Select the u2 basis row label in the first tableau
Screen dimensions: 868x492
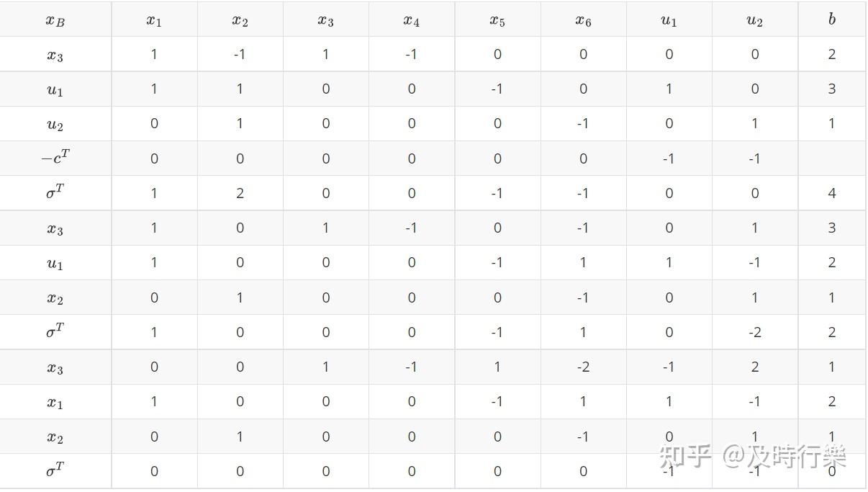coord(55,125)
